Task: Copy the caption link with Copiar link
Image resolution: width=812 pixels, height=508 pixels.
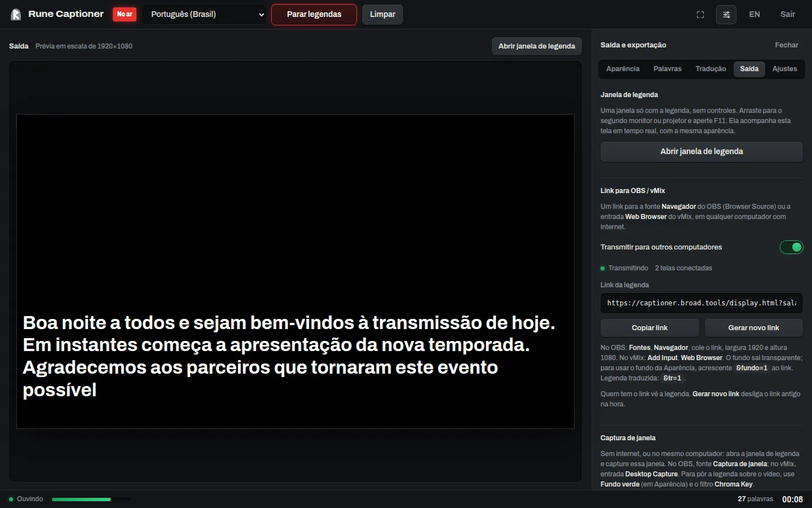Action: pyautogui.click(x=650, y=328)
